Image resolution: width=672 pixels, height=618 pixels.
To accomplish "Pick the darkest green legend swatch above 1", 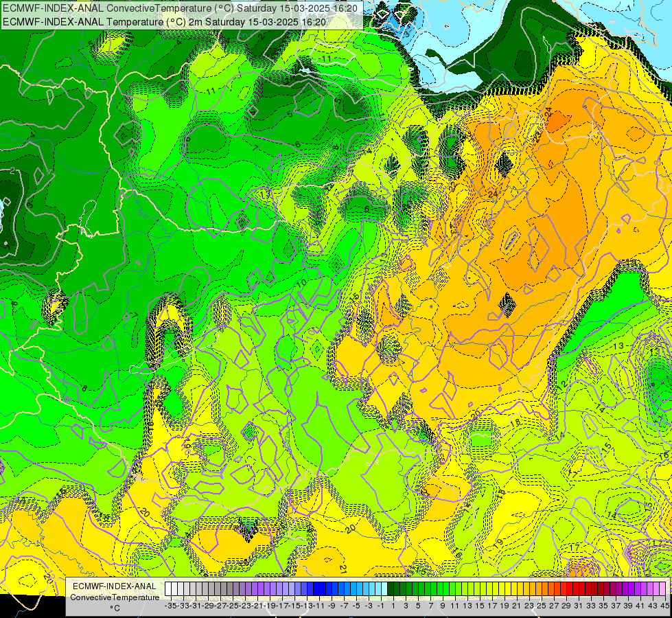I will point(391,588).
